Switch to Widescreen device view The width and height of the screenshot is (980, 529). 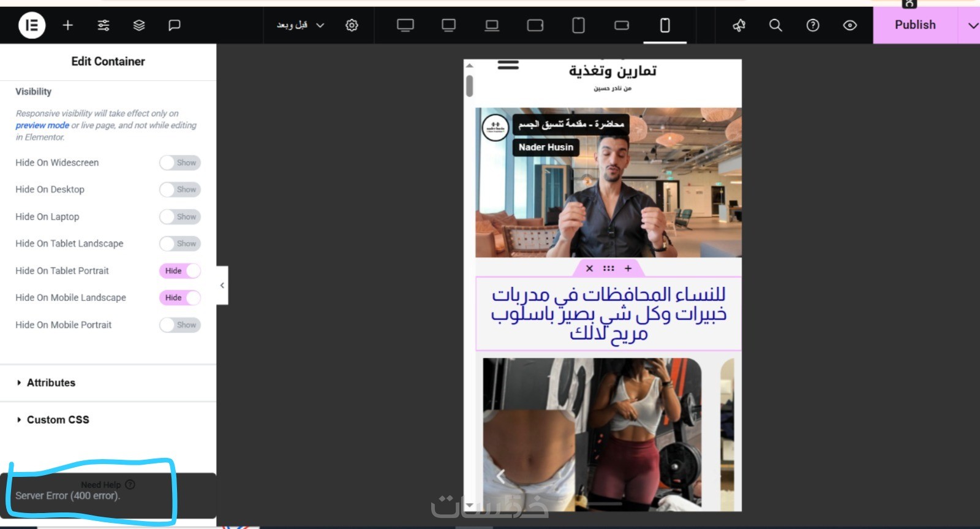click(x=405, y=25)
